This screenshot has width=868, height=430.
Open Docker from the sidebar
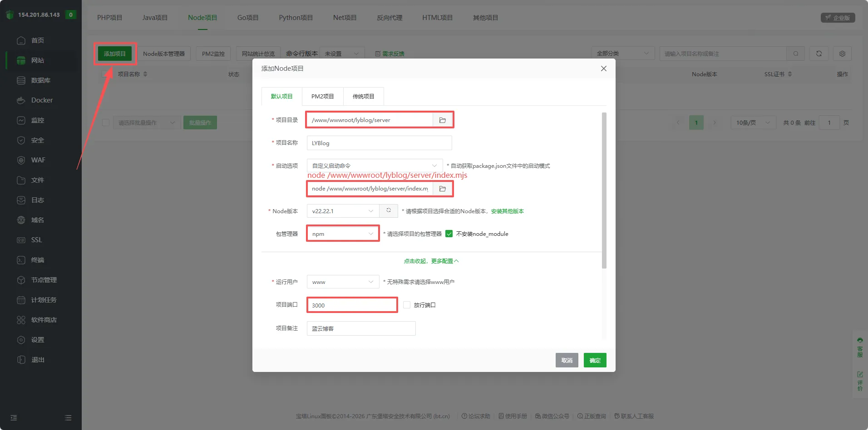pos(42,100)
